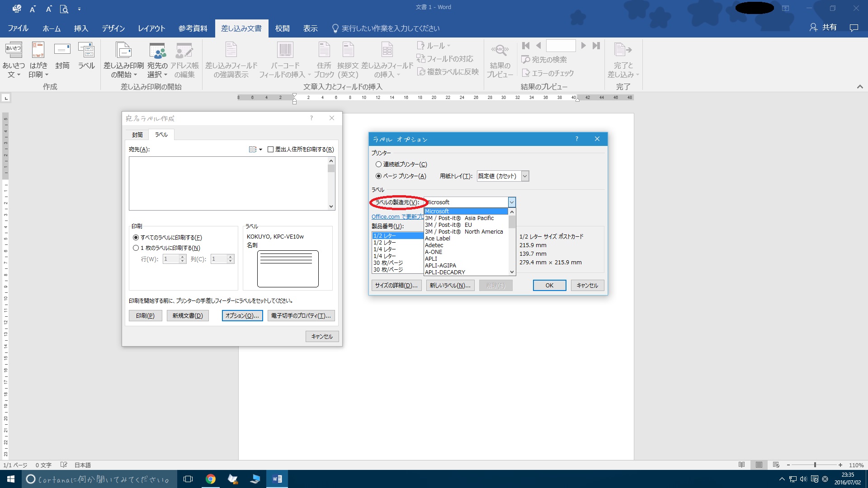Click 複数ラベルに反映 update labels item
The height and width of the screenshot is (488, 868).
click(x=448, y=72)
